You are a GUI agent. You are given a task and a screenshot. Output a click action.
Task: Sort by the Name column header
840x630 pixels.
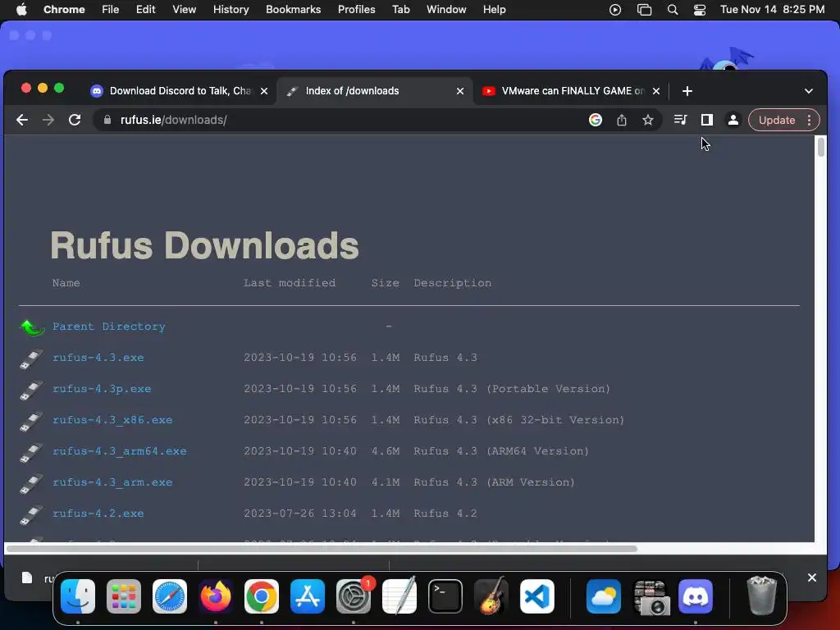click(66, 283)
